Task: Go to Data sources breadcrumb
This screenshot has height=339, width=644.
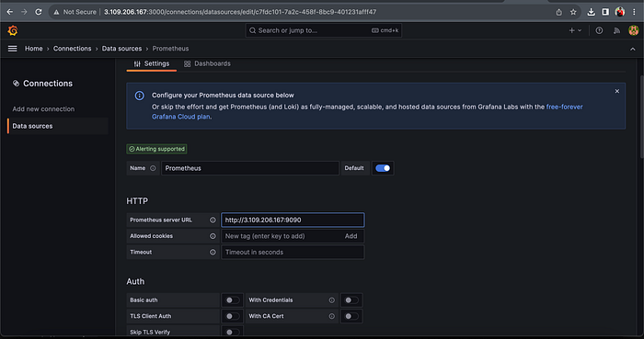Action: pyautogui.click(x=121, y=49)
